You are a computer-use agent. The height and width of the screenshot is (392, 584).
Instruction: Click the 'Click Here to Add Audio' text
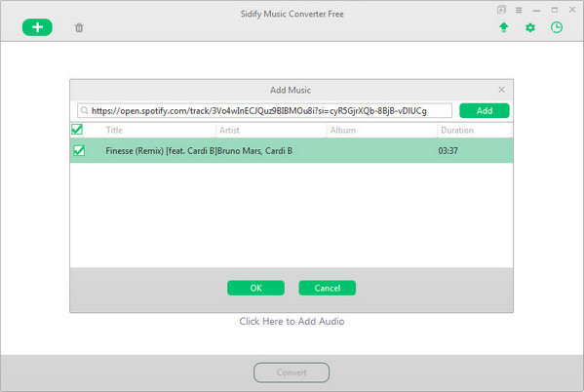pos(292,321)
